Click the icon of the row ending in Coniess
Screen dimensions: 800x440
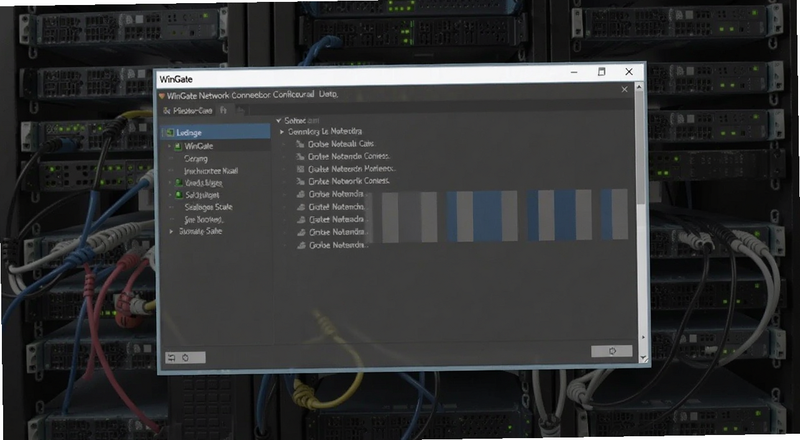(300, 157)
